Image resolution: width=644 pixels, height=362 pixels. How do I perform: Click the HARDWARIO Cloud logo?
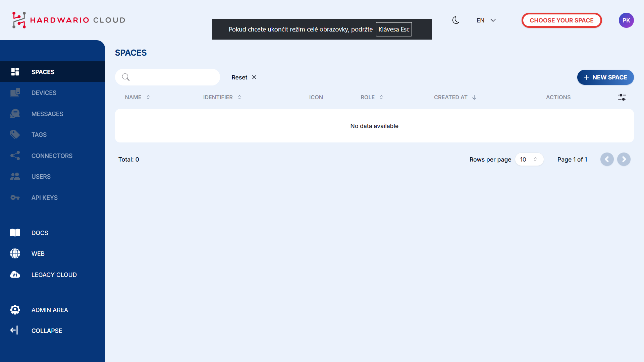[69, 20]
